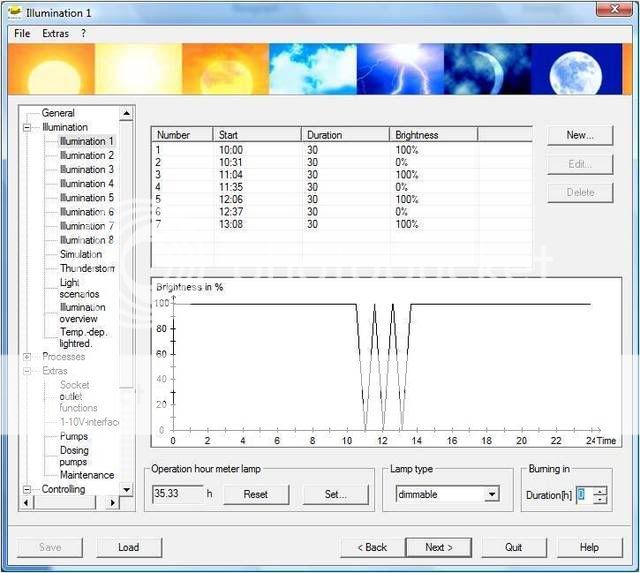The height and width of the screenshot is (573, 640).
Task: Open the Extras menu
Action: (x=55, y=33)
